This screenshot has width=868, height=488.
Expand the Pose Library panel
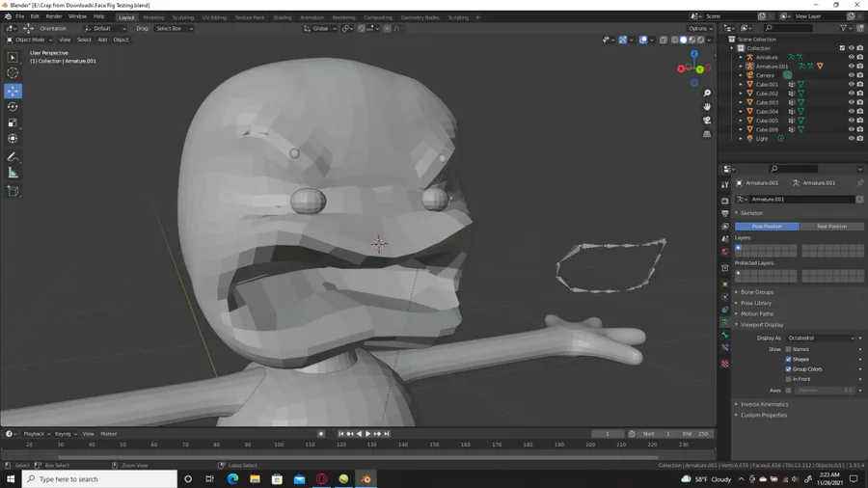[755, 303]
